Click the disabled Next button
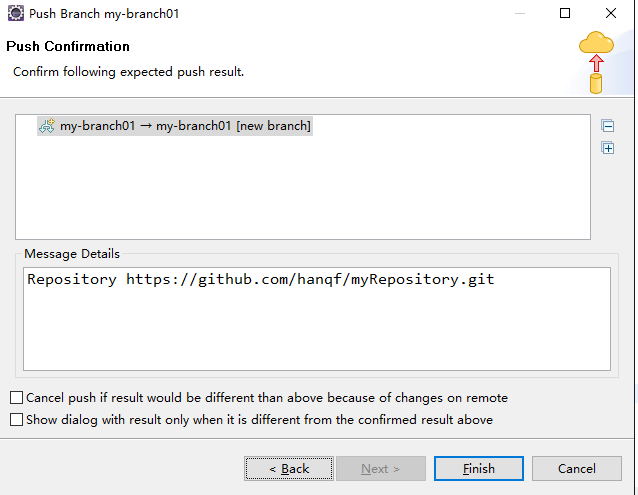638x495 pixels. 380,469
